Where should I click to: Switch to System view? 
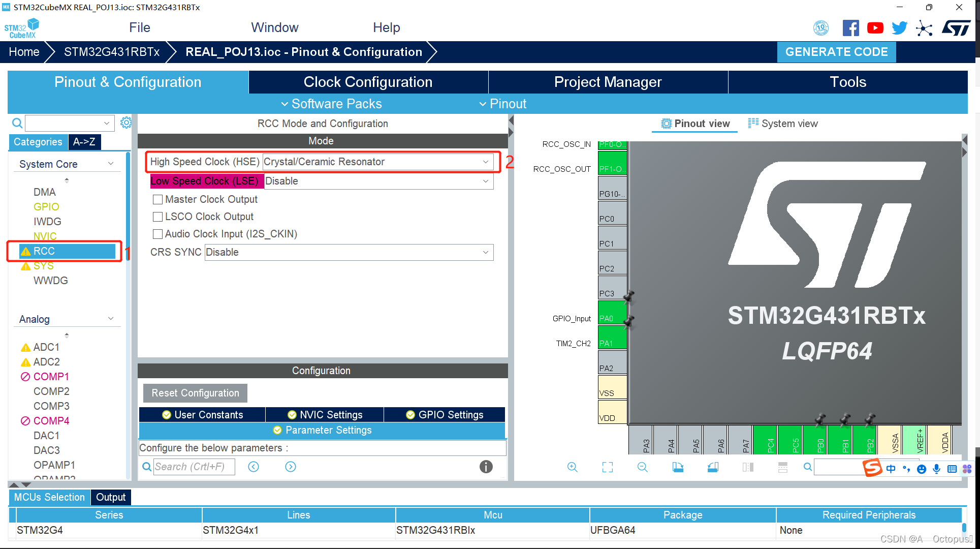click(783, 124)
